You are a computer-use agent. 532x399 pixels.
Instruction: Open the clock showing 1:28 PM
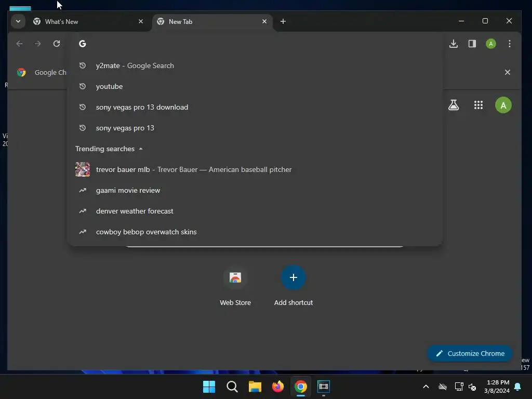click(497, 387)
